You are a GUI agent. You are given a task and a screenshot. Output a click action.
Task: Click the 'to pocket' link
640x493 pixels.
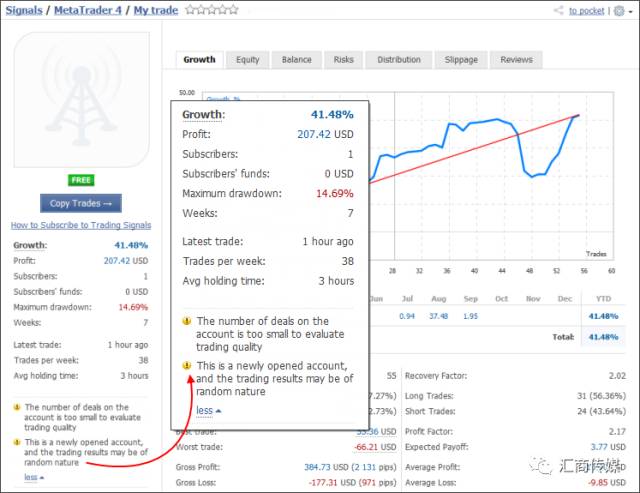587,10
